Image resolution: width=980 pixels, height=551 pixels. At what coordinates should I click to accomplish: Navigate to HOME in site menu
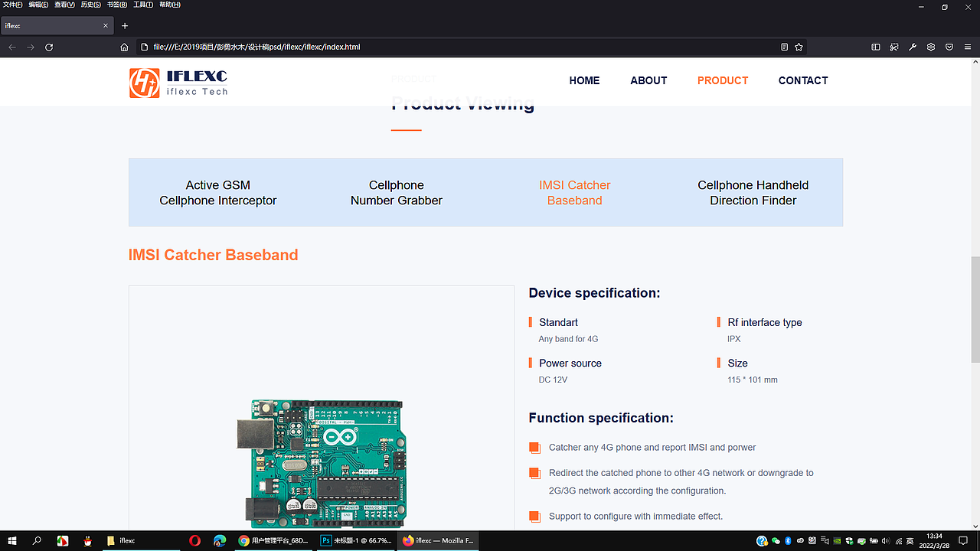tap(584, 80)
